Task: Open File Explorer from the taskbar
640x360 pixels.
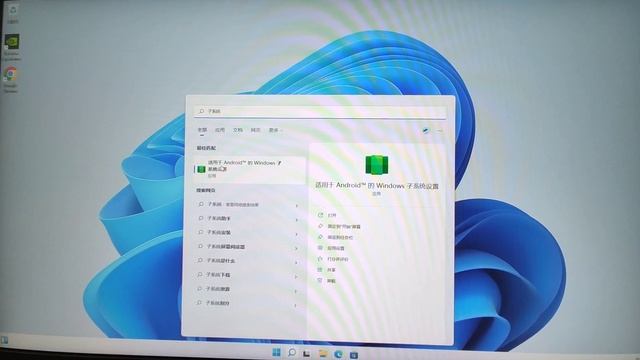Action: pos(322,353)
